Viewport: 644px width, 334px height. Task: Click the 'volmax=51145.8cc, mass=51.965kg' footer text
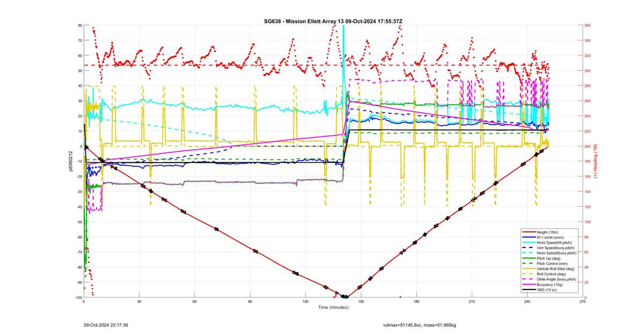(419, 325)
